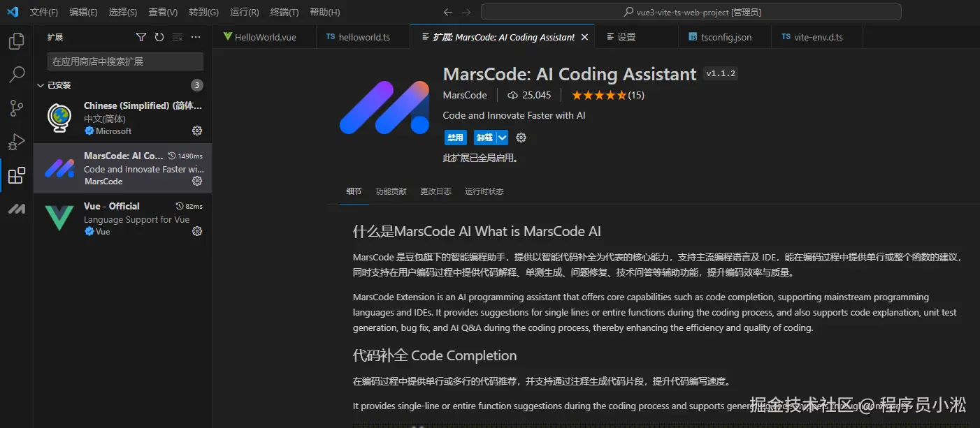Filter extensions with the funnel icon
The image size is (980, 428).
141,37
